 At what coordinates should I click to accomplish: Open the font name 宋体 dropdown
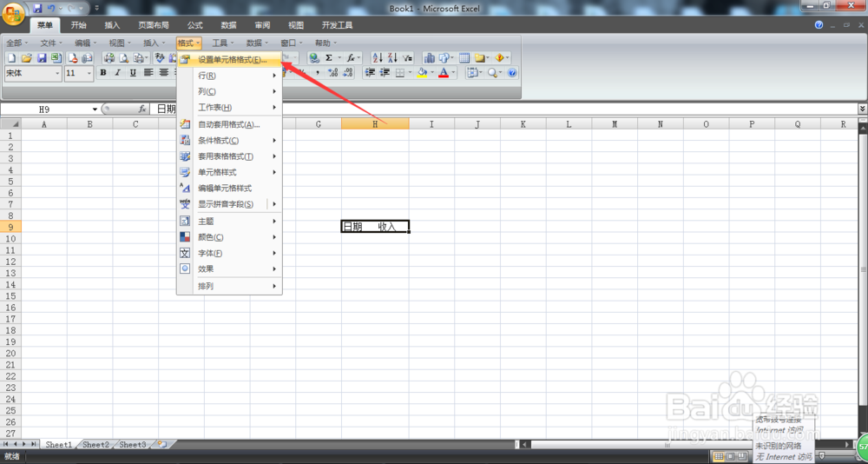(x=57, y=73)
